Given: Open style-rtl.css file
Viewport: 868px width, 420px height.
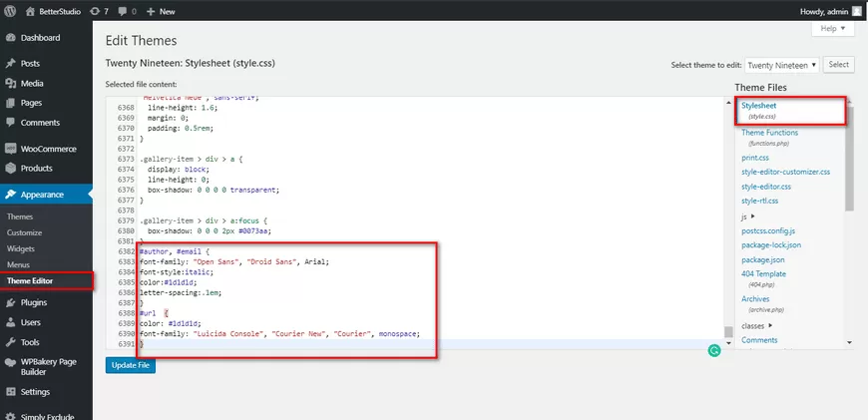Looking at the screenshot, I should (x=760, y=201).
